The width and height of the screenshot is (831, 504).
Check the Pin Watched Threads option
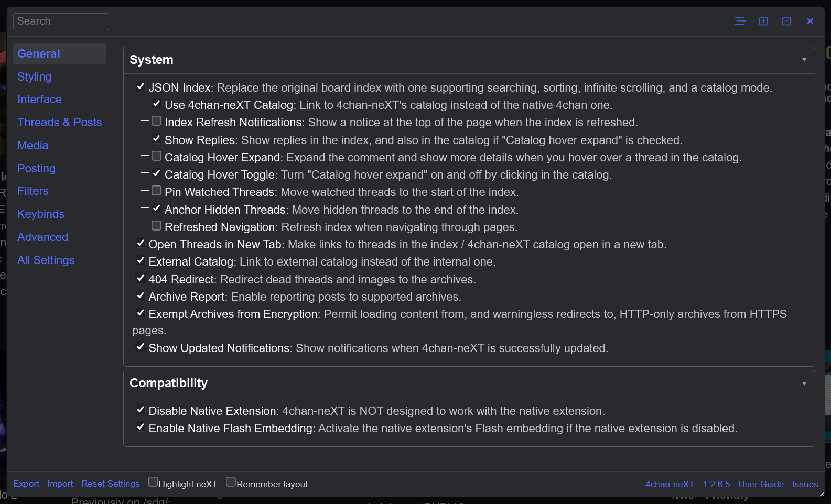pyautogui.click(x=156, y=191)
